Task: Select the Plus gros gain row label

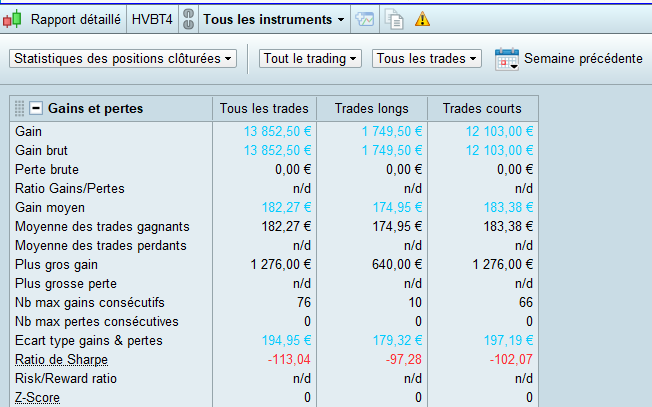Action: pos(57,265)
